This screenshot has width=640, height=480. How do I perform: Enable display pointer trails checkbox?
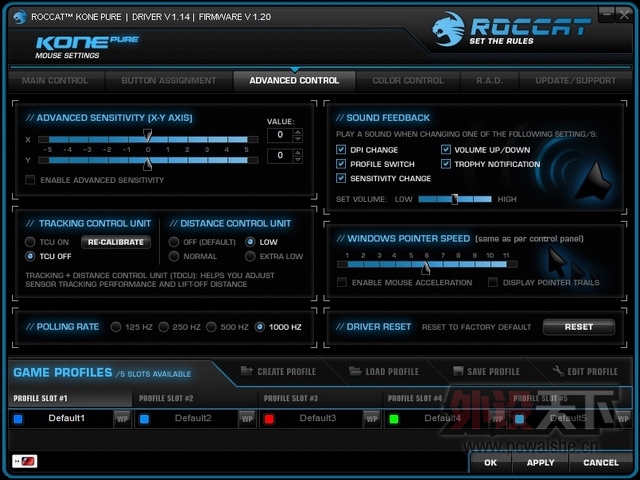coord(493,282)
